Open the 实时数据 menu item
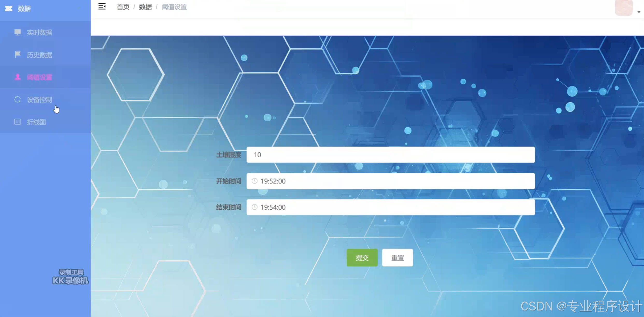The height and width of the screenshot is (317, 644). 39,32
